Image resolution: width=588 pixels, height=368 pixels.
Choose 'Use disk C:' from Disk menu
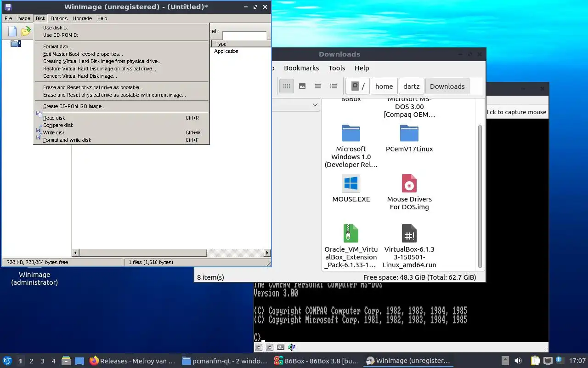[x=121, y=28]
